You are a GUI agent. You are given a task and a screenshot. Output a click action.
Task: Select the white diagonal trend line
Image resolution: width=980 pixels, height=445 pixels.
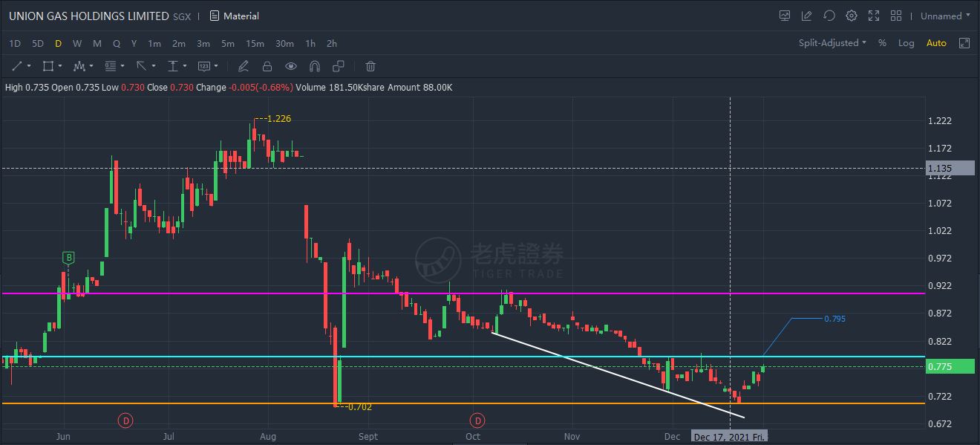coord(618,374)
